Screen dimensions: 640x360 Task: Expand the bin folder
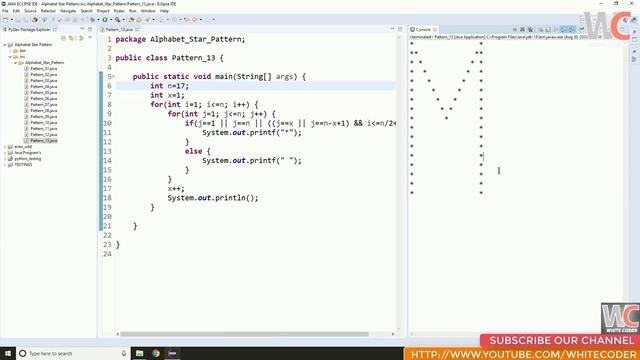pos(11,51)
